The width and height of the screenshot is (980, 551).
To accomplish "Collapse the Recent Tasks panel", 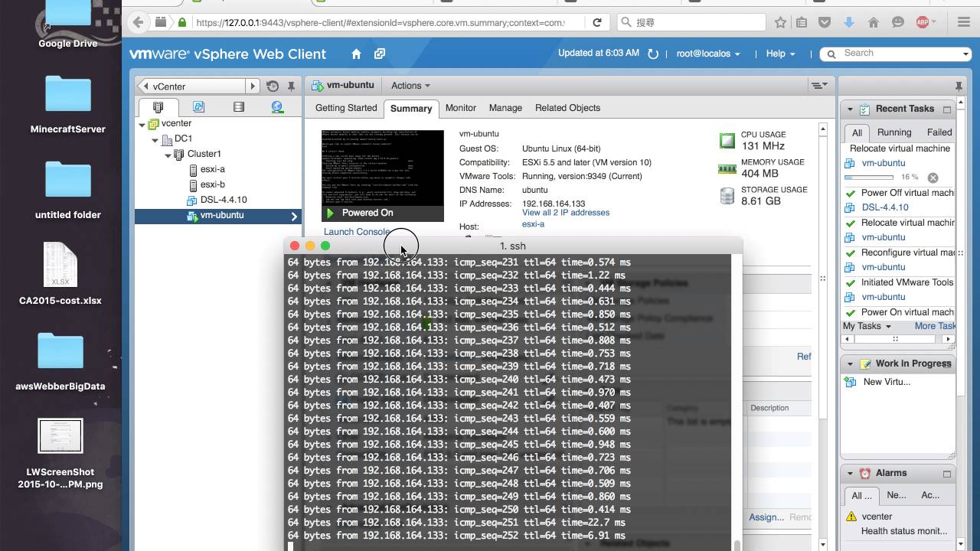I will pyautogui.click(x=850, y=109).
